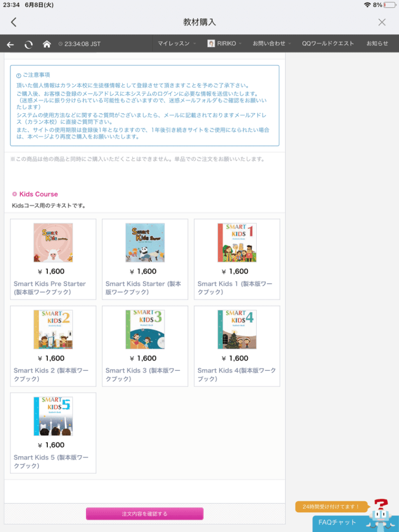The image size is (399, 532).
Task: Click the Kidsコース用のテキストです description
Action: pos(48,206)
